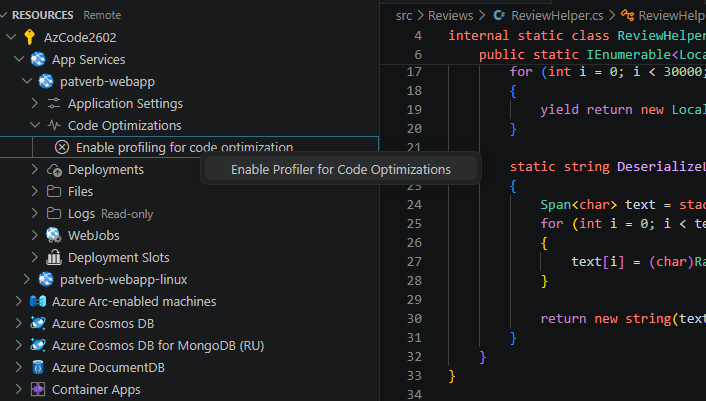The height and width of the screenshot is (401, 706).
Task: Expand the Logs folder chevron
Action: click(35, 214)
